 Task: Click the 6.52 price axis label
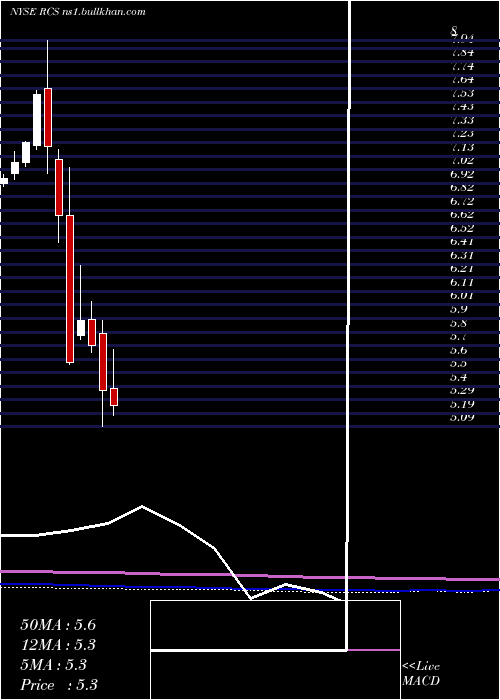click(x=462, y=228)
